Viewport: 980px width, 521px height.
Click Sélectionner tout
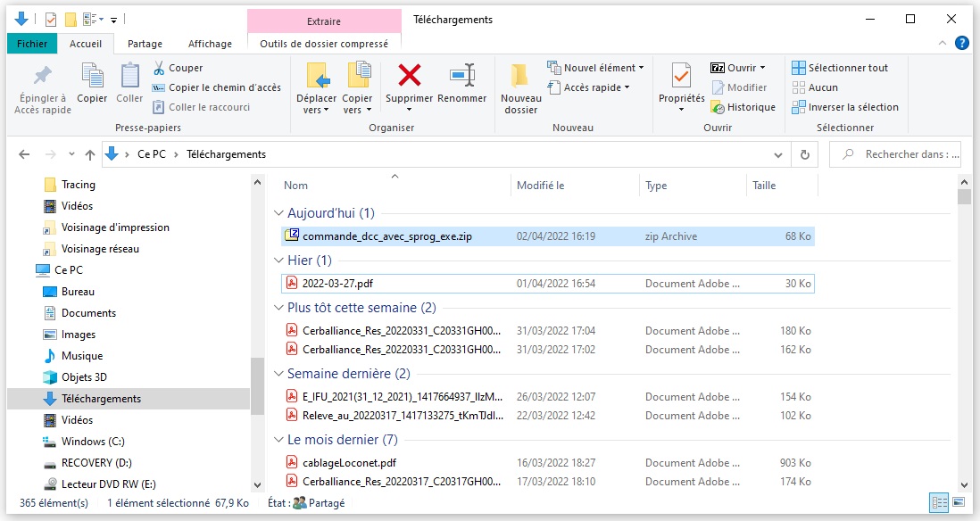840,68
